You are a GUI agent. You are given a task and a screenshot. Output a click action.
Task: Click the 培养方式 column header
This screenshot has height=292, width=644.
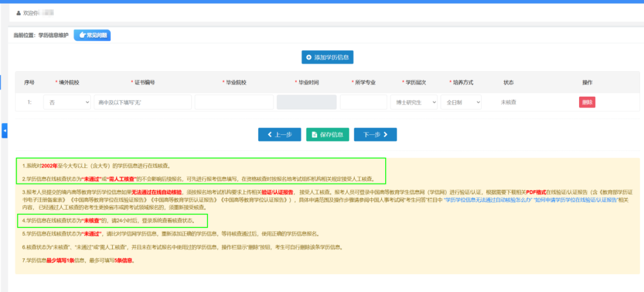461,82
